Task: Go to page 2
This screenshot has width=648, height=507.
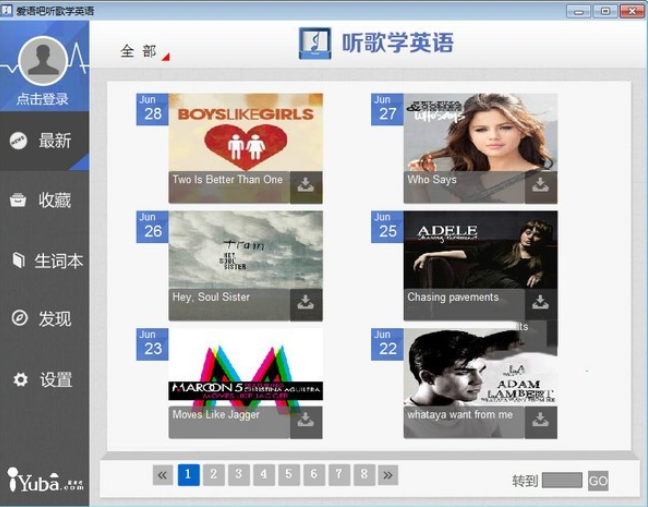Action: (x=214, y=475)
